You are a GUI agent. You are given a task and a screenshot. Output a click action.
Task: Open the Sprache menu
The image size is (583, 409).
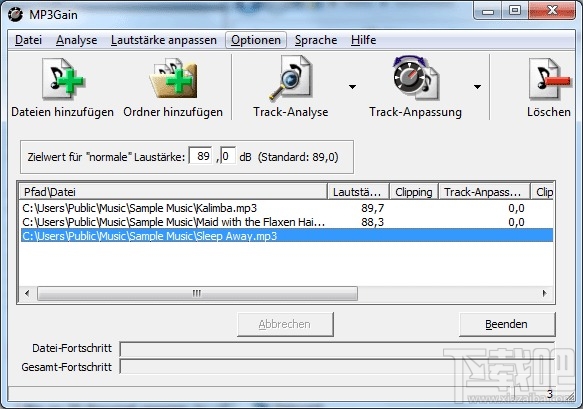[x=316, y=40]
